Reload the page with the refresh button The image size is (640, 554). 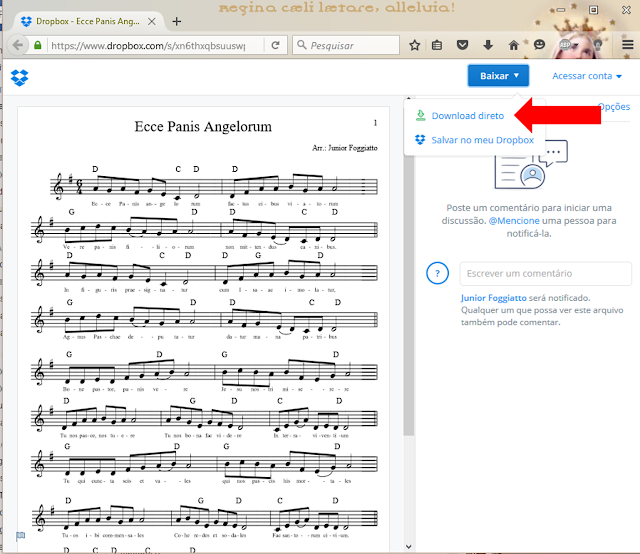click(276, 45)
